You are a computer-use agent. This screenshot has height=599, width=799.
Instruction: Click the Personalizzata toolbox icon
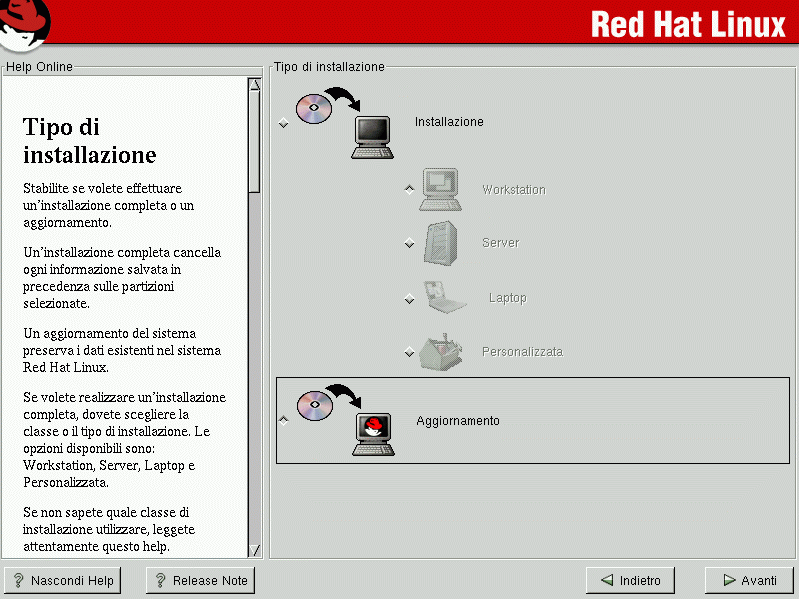click(x=440, y=352)
